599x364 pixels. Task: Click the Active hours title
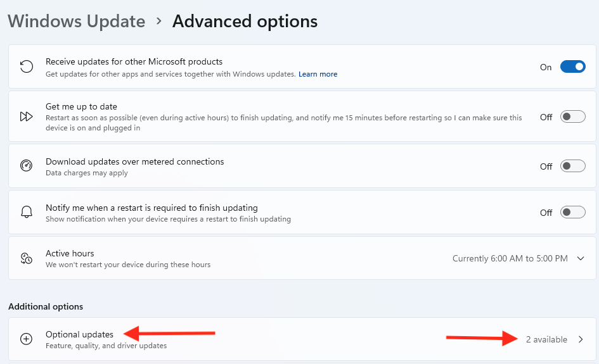pyautogui.click(x=70, y=253)
